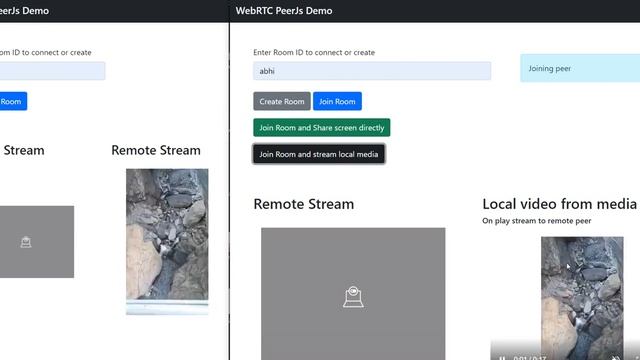Viewport: 640px width, 360px height.
Task: Click the Remote Stream heading in right window
Action: (304, 204)
